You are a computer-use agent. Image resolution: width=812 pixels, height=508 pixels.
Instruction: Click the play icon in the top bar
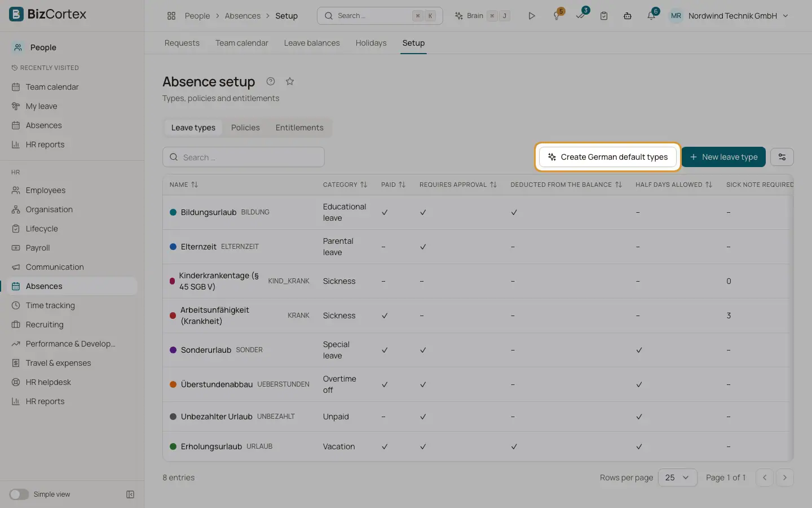coord(531,16)
